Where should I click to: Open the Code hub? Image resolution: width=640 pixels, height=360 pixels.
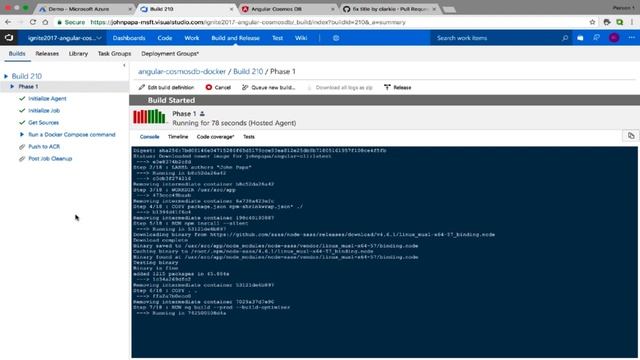tap(164, 38)
